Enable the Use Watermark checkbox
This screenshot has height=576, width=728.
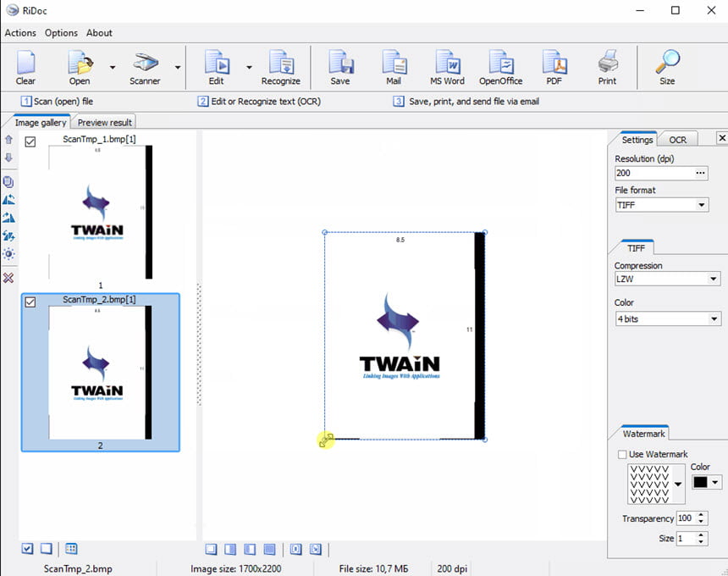(622, 454)
